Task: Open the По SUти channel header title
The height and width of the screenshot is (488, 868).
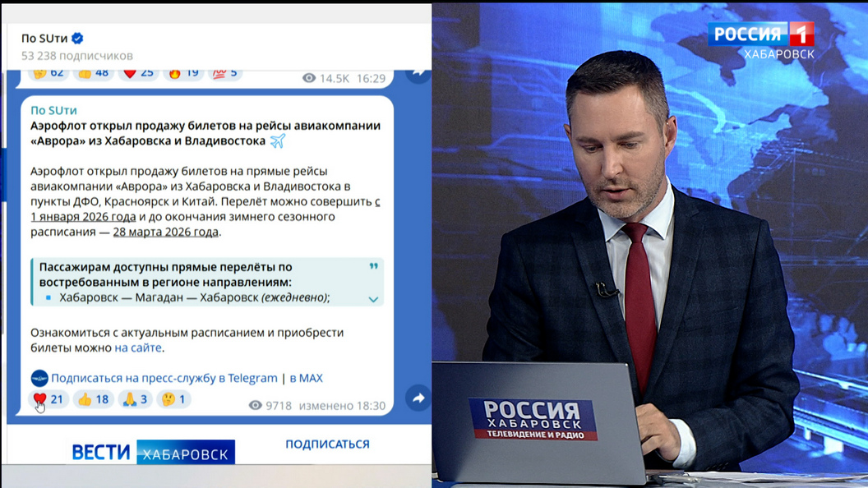Action: tap(45, 38)
